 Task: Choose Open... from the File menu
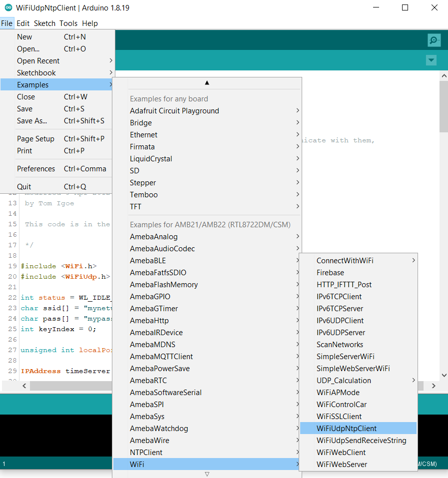[x=57, y=49]
